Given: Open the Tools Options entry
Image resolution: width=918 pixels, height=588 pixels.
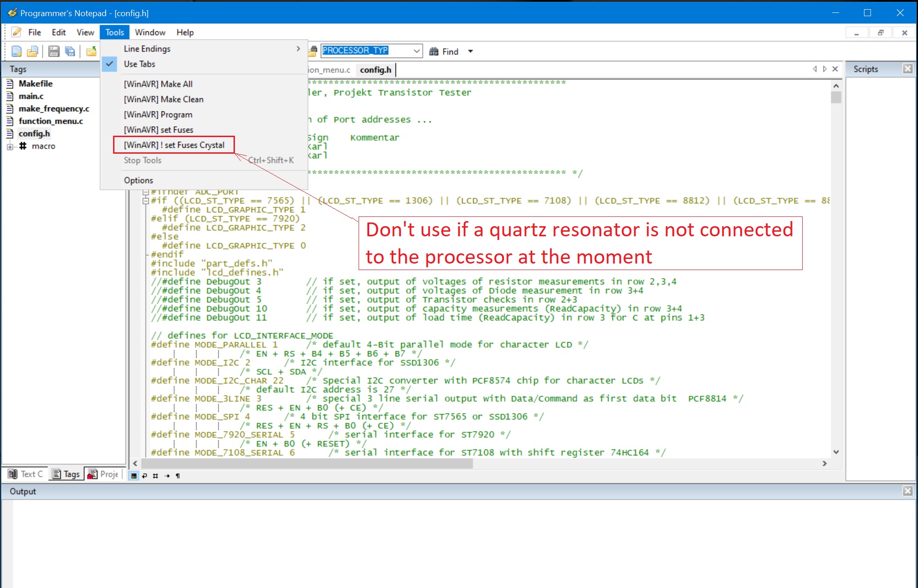Looking at the screenshot, I should click(x=204, y=180).
